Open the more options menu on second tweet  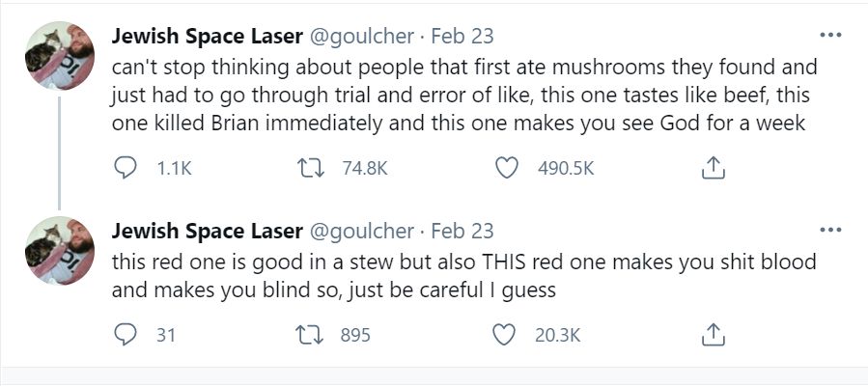pos(830,230)
